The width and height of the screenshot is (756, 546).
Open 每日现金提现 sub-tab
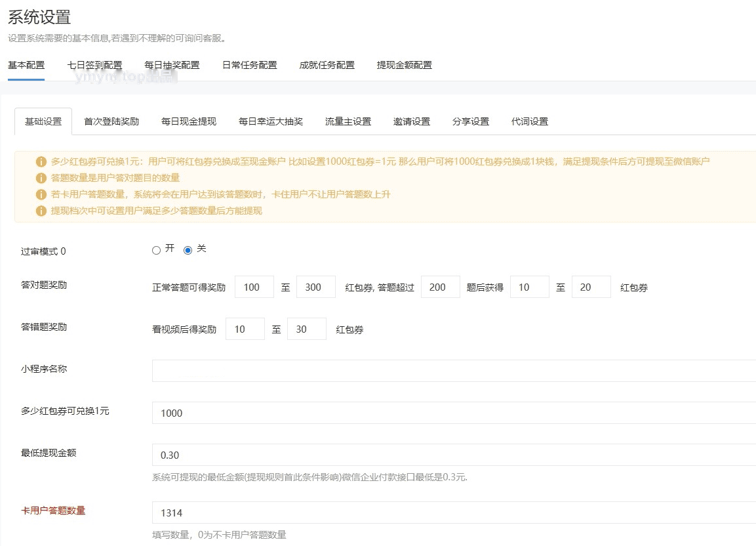coord(189,121)
